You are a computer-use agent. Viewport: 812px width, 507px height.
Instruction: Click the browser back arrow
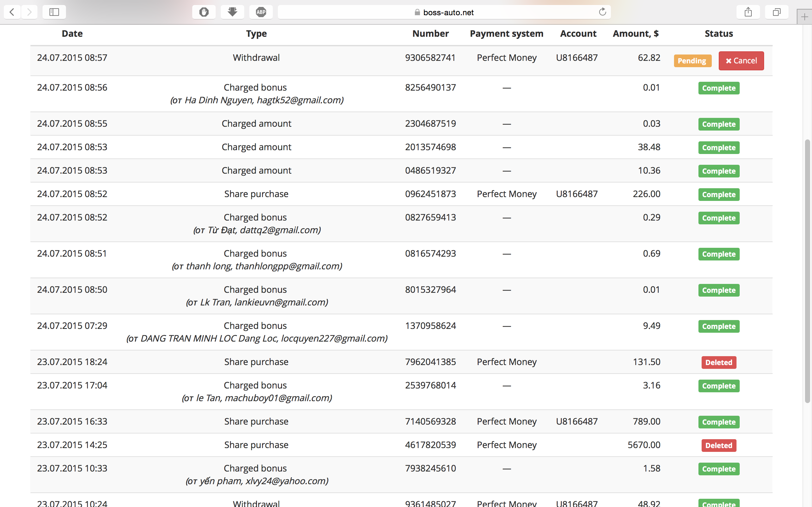click(12, 12)
